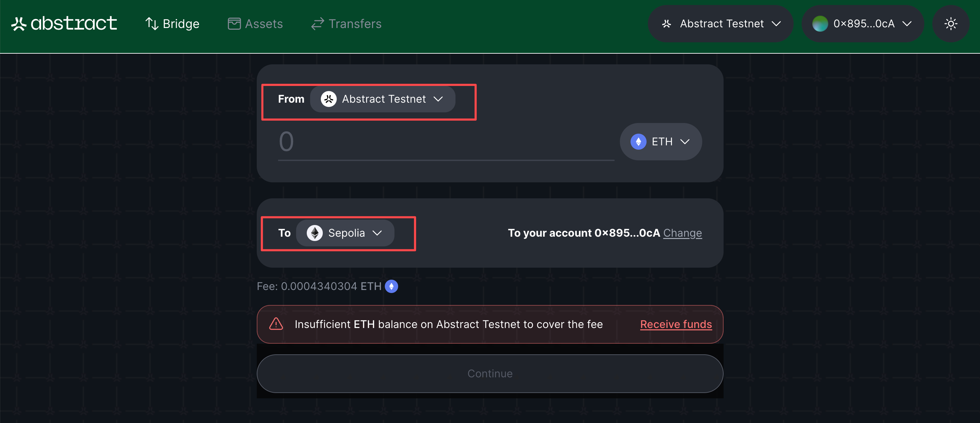Screen dimensions: 980x423
Task: Click the Abstract logo in the header
Action: 64,24
